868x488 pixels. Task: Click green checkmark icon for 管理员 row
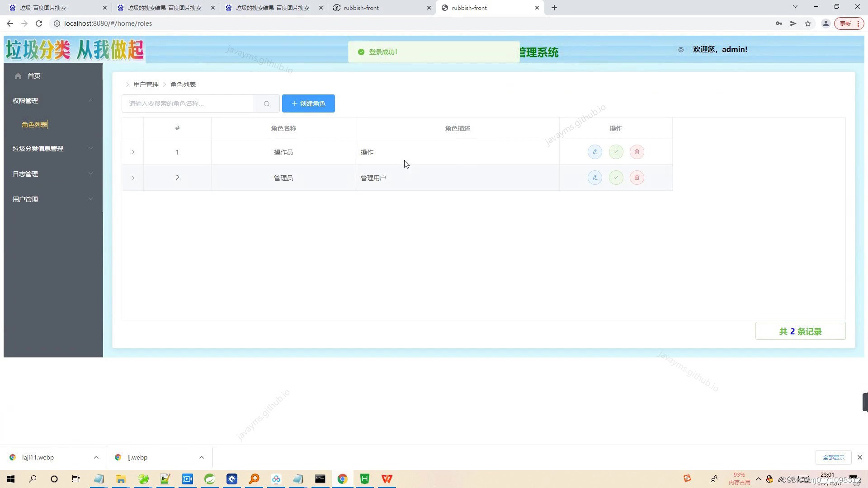point(616,178)
